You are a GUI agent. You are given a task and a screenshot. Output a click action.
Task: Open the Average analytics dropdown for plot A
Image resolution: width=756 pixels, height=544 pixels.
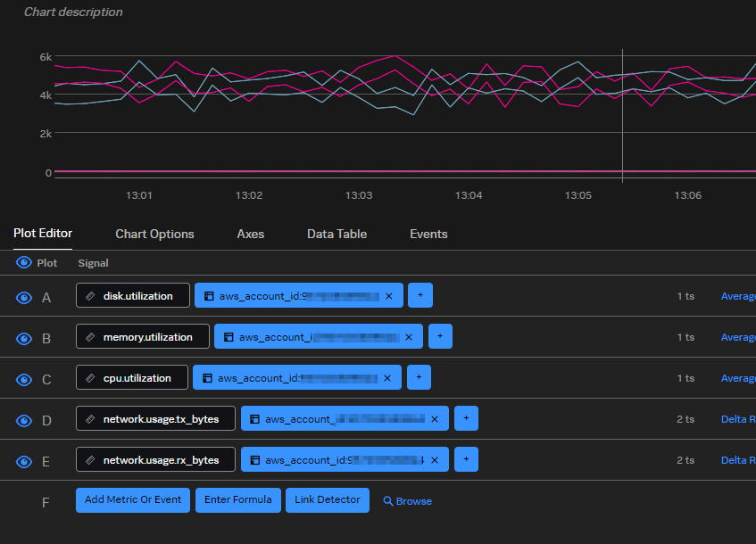(x=737, y=295)
